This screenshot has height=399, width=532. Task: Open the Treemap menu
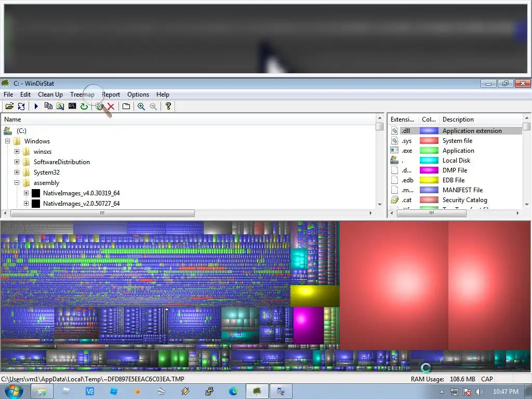tap(82, 95)
